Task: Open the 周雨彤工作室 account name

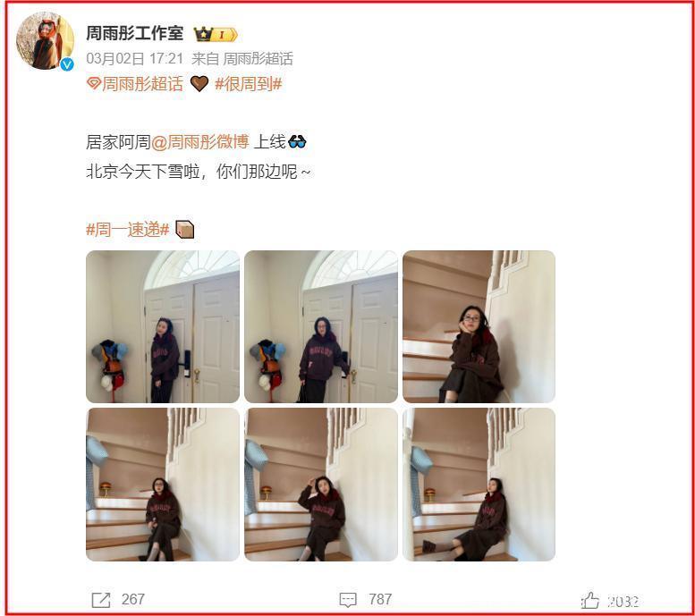Action: [x=135, y=33]
